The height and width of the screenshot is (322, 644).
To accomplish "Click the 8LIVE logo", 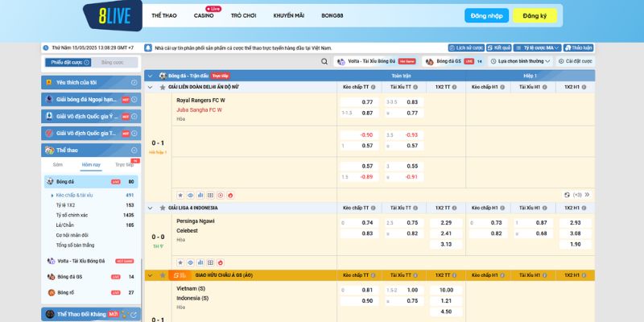I will click(113, 15).
